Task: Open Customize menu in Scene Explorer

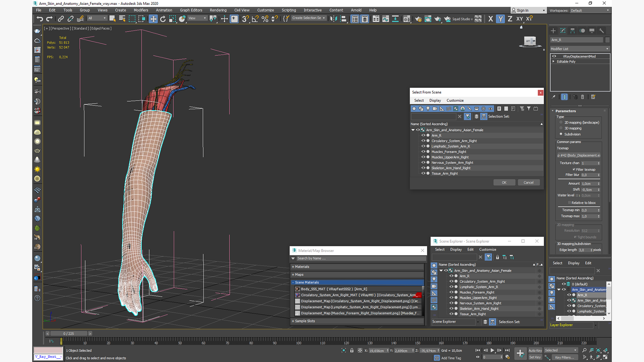Action: [x=488, y=249]
